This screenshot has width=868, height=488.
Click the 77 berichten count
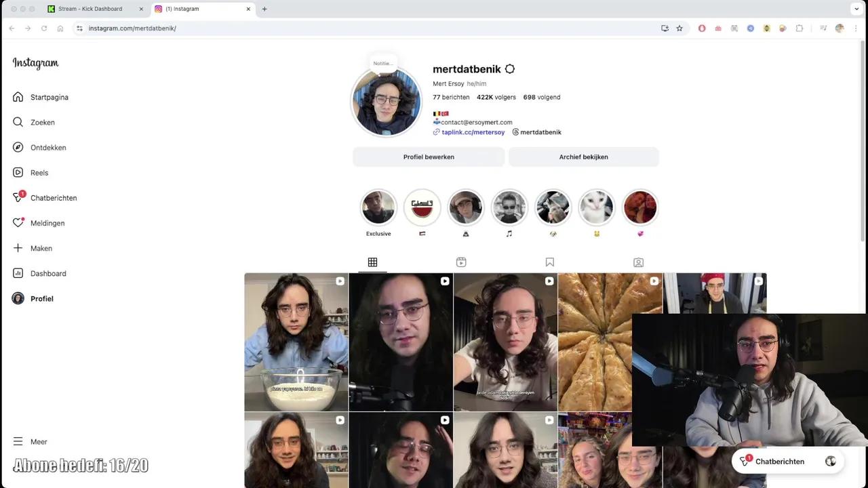coord(451,97)
